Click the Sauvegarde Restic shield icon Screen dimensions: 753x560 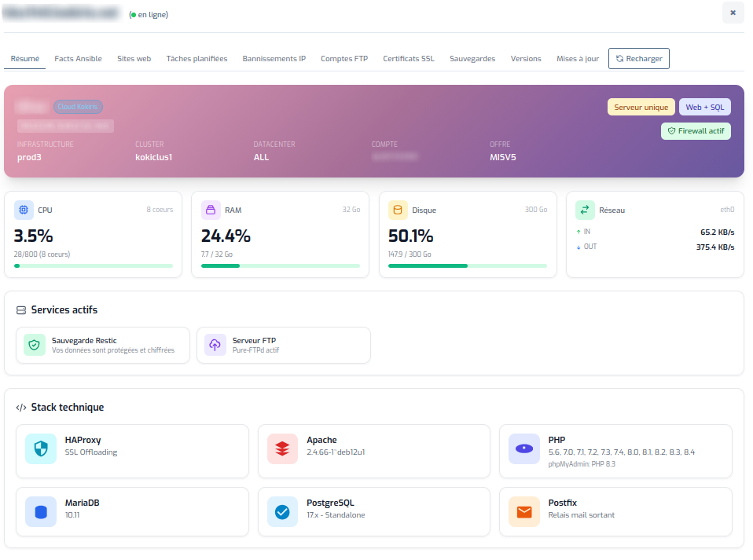[x=32, y=345]
